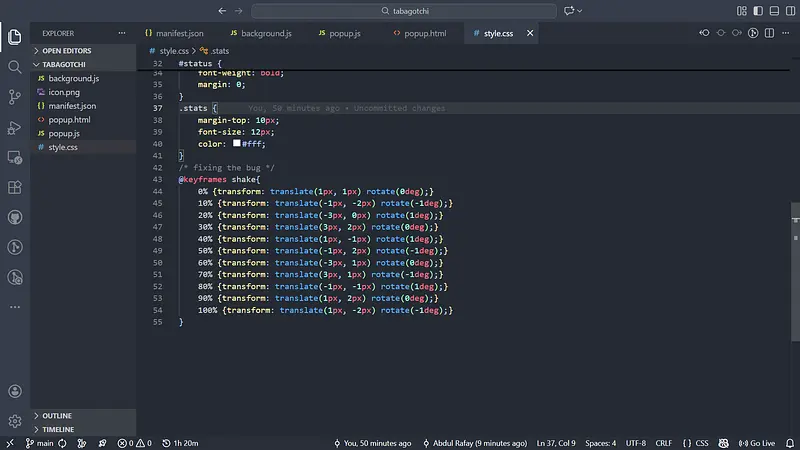This screenshot has width=800, height=450.
Task: Open the Extensions view
Action: (15, 187)
